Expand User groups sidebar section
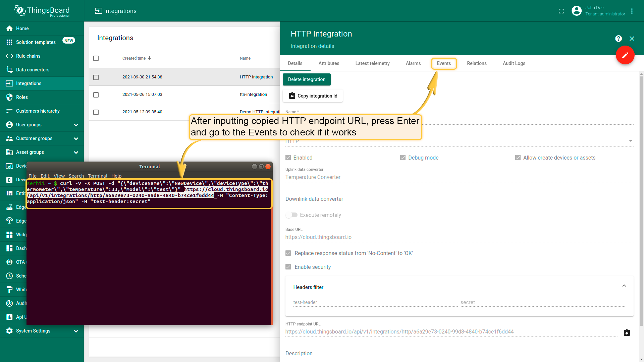This screenshot has width=644, height=362. click(76, 125)
